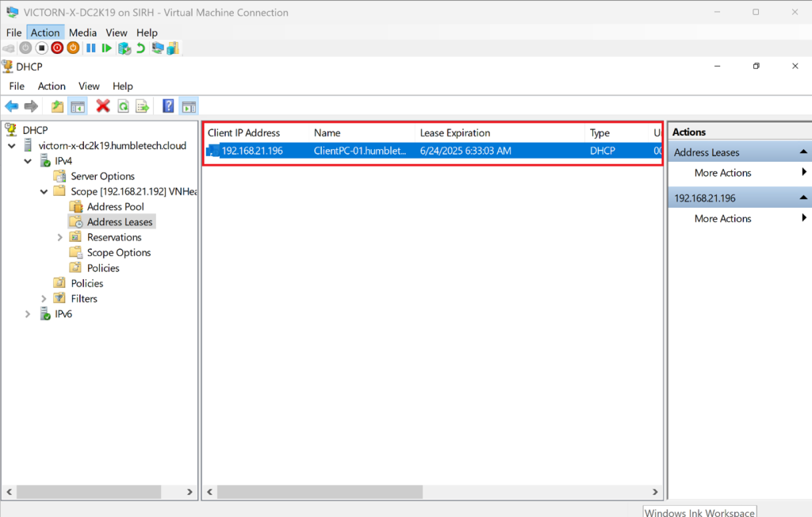
Task: Click the red Shut Down VM icon
Action: pyautogui.click(x=57, y=48)
